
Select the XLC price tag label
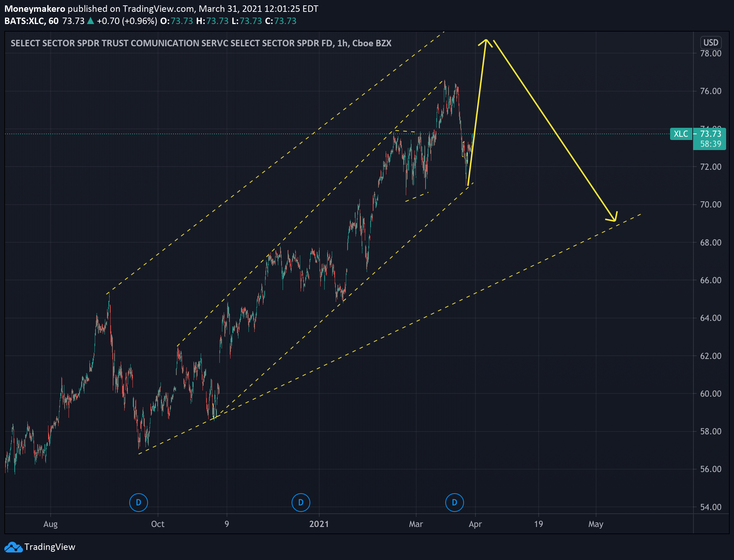point(681,134)
